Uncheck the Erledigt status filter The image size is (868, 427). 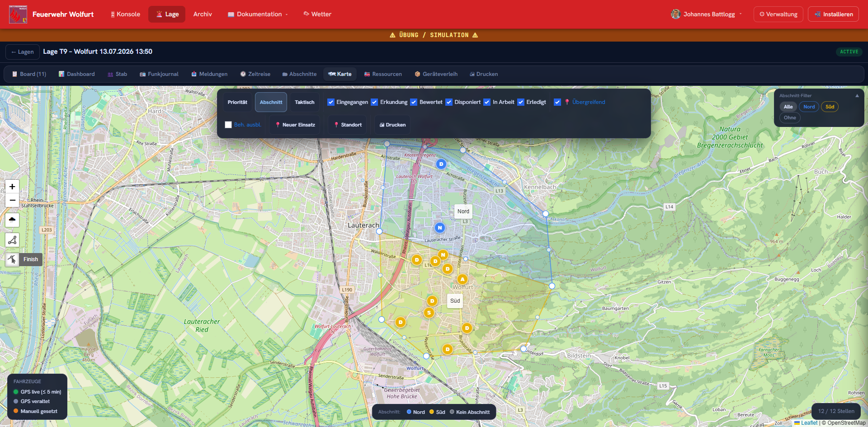(521, 102)
